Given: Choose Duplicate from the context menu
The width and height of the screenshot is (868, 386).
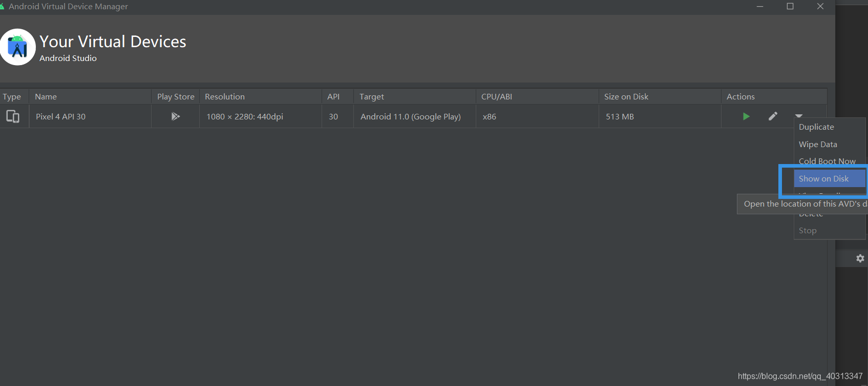Looking at the screenshot, I should [x=830, y=127].
